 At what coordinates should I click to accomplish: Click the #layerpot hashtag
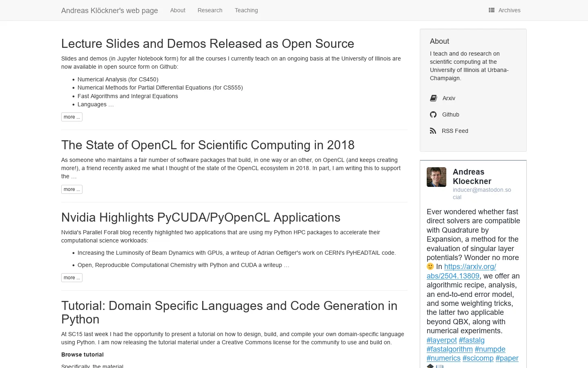442,340
